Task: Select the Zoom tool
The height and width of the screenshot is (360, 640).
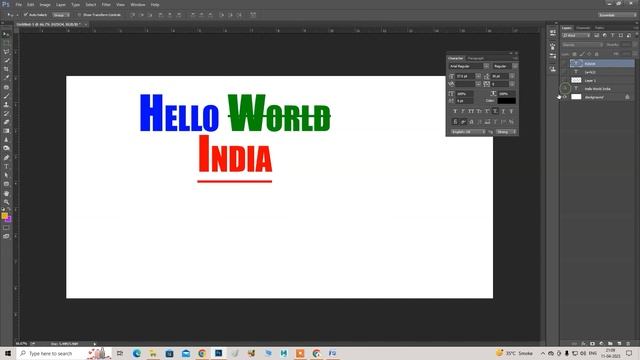Action: click(x=6, y=202)
